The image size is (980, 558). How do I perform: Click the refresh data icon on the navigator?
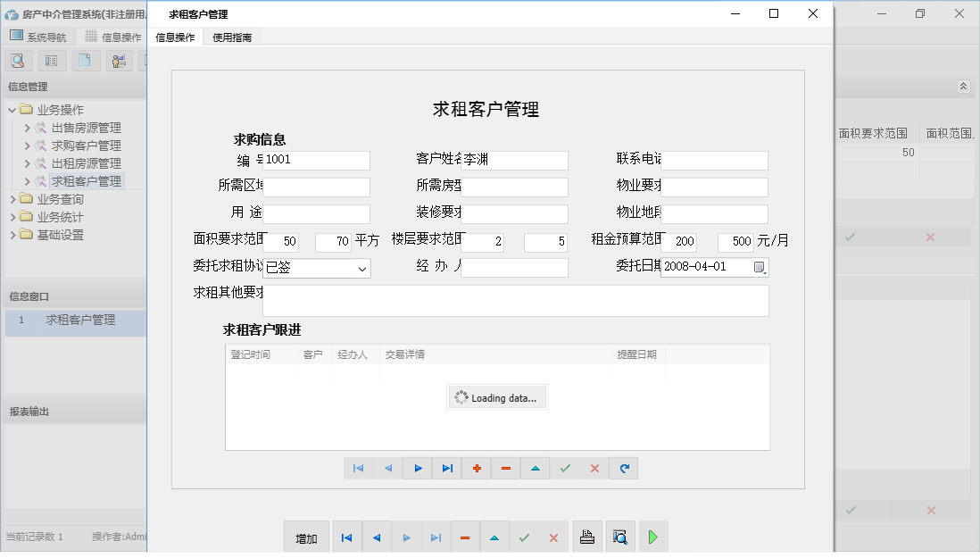pyautogui.click(x=624, y=468)
